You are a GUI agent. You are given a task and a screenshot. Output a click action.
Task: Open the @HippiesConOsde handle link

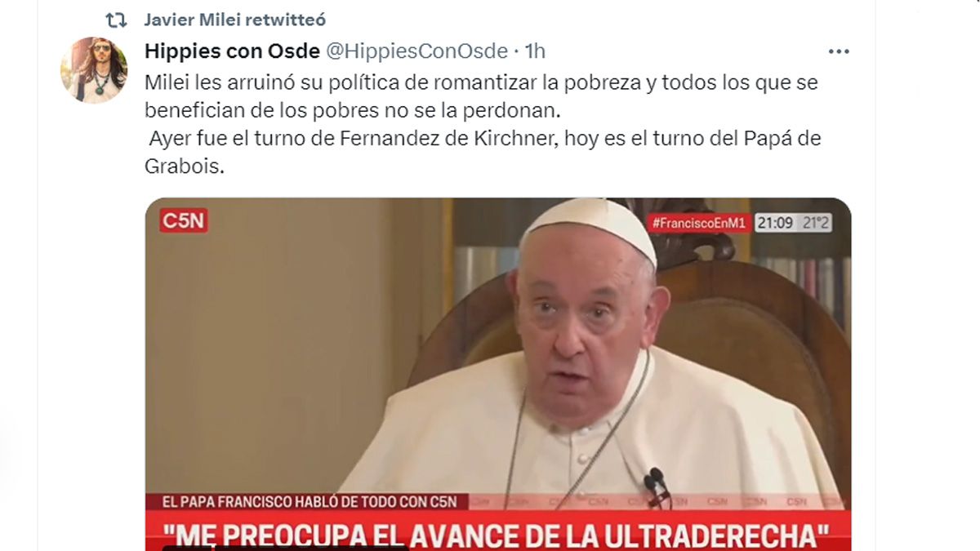pyautogui.click(x=416, y=51)
